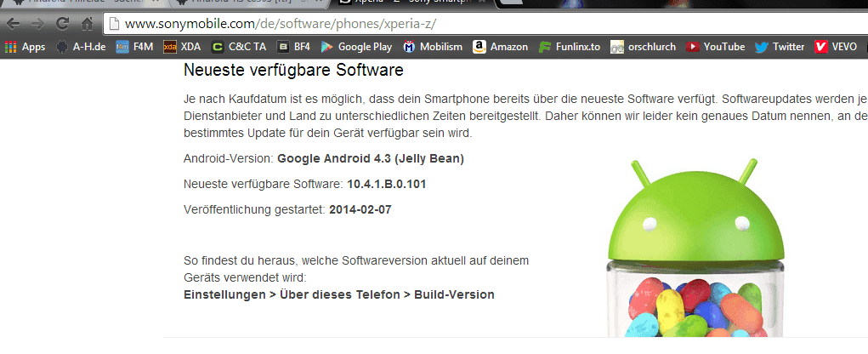Open the F4M bookmark
This screenshot has height=354, width=868.
(134, 47)
